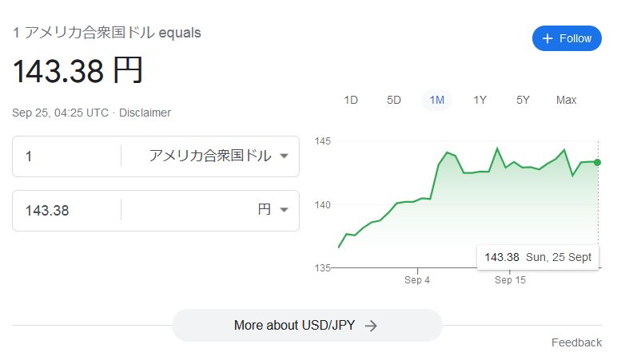The image size is (621, 364).
Task: Click the green endpoint dot on the chart
Action: [x=598, y=162]
